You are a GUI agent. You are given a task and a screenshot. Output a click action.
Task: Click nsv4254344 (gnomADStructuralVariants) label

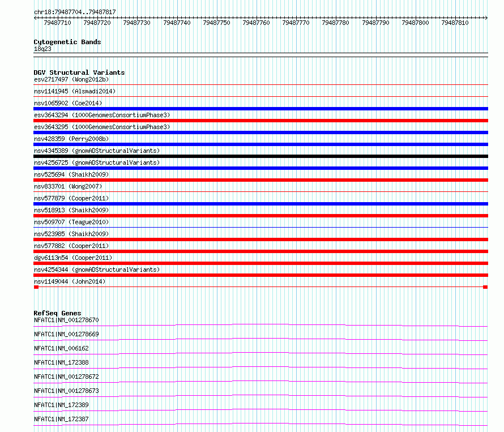(x=97, y=270)
